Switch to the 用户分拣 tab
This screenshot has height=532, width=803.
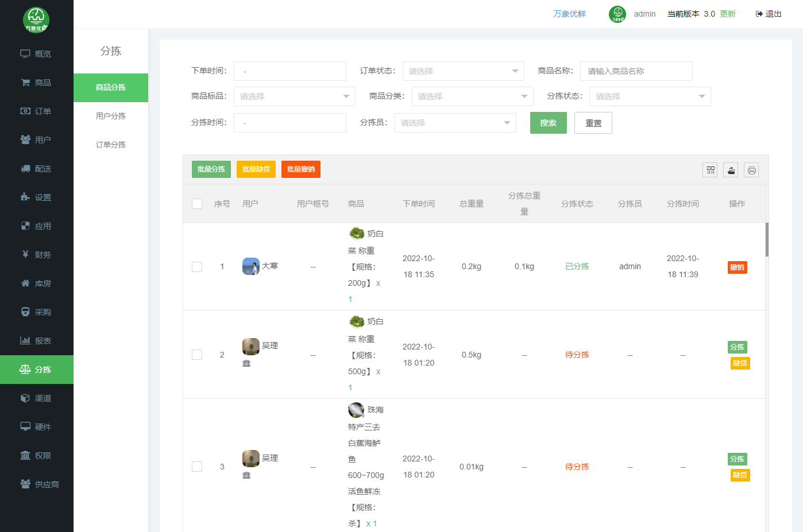[111, 116]
